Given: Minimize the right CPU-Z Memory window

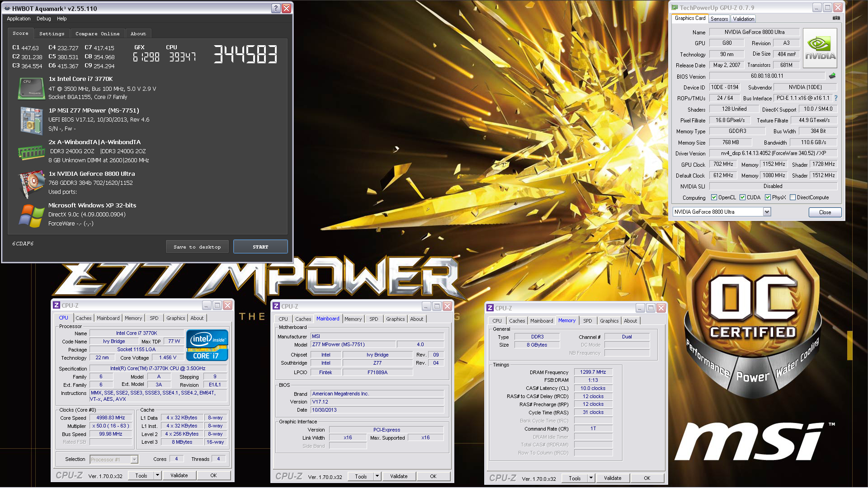Looking at the screenshot, I should click(x=640, y=308).
